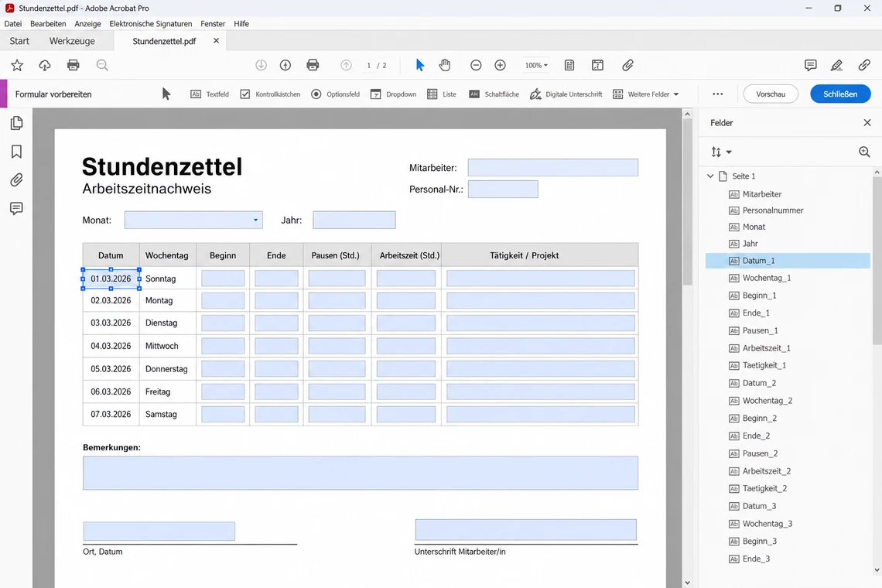Open the Anzeige menu

tap(87, 24)
